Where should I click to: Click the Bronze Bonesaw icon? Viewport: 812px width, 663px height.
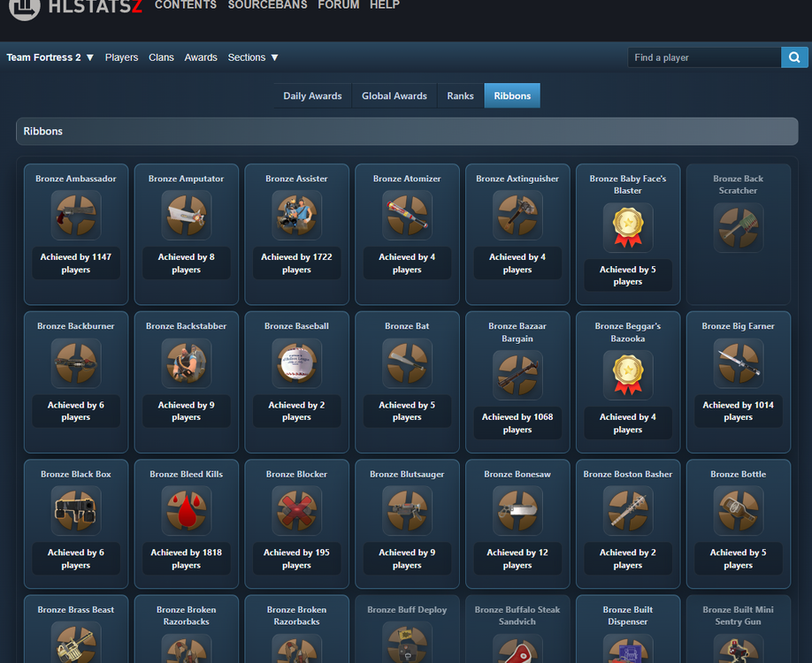coord(517,511)
